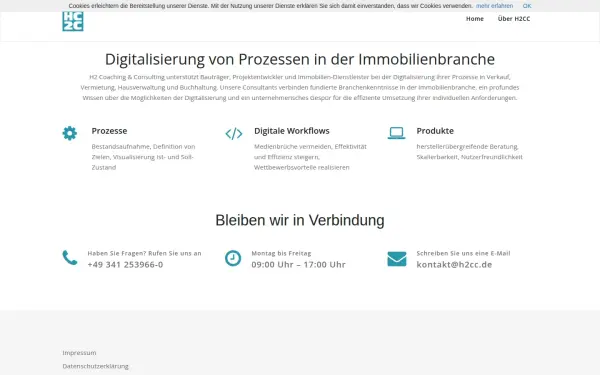Open the Über H2CC menu item
Viewport: 600px width, 375px height.
tap(514, 19)
